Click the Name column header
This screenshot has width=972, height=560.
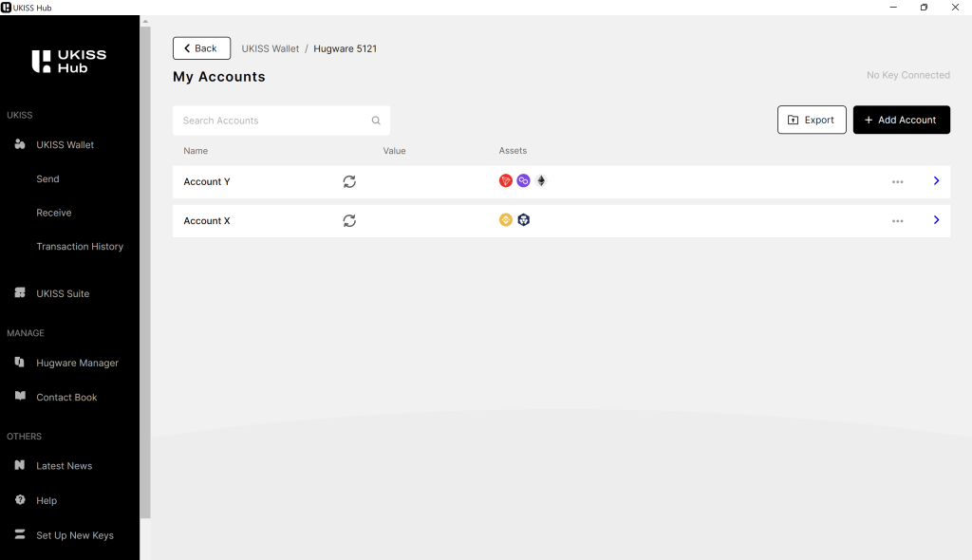[196, 151]
